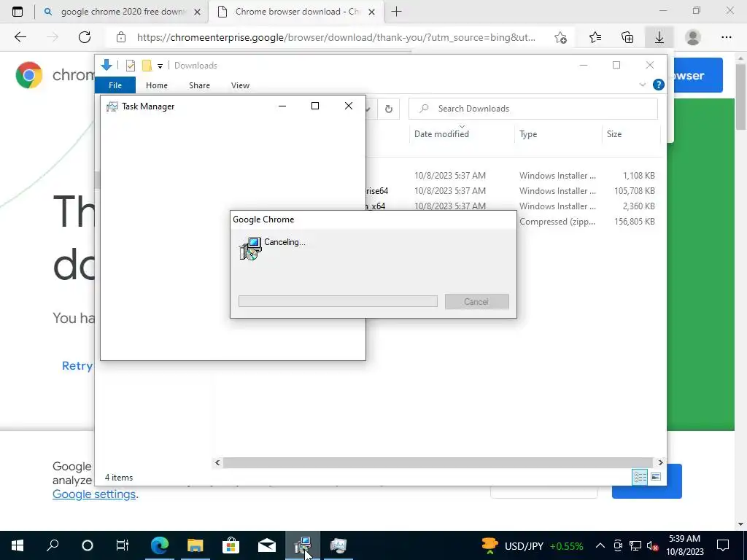Viewport: 747px width, 560px height.
Task: Open taskbar Search
Action: click(x=53, y=545)
